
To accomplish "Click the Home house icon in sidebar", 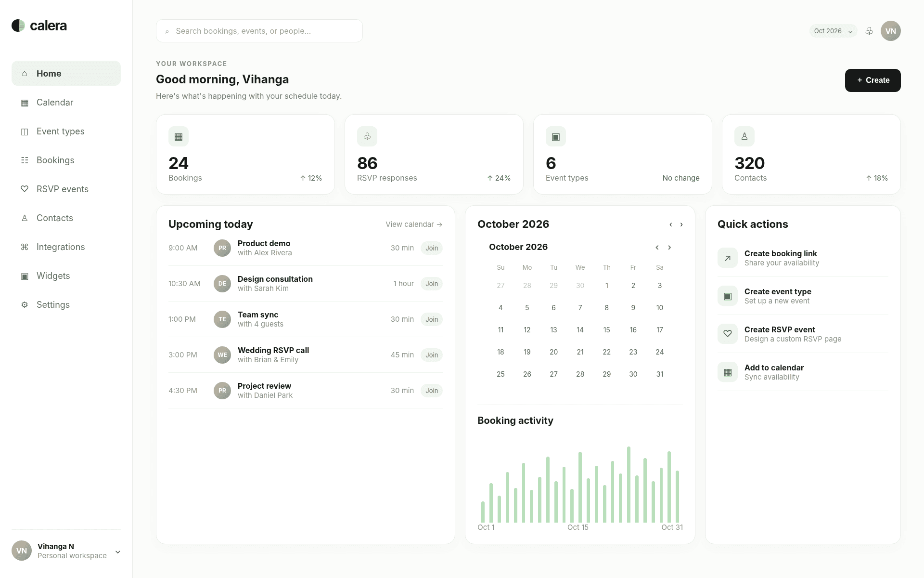I will (25, 74).
